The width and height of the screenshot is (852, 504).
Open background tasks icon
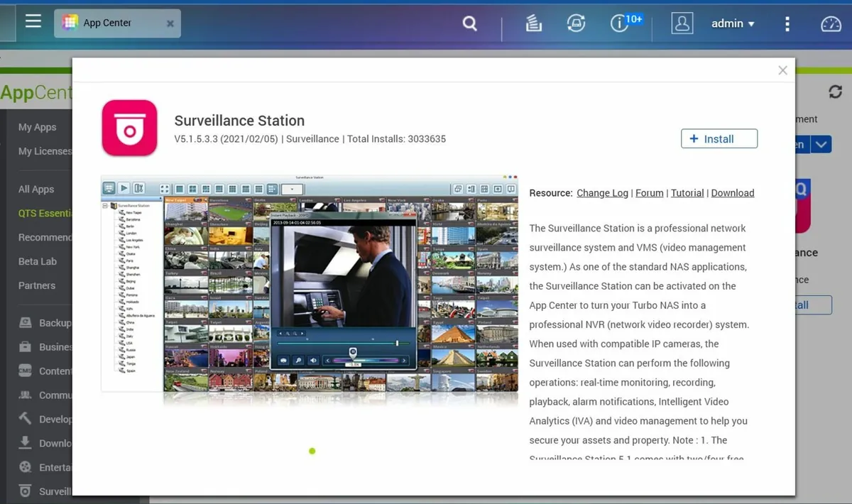[534, 23]
